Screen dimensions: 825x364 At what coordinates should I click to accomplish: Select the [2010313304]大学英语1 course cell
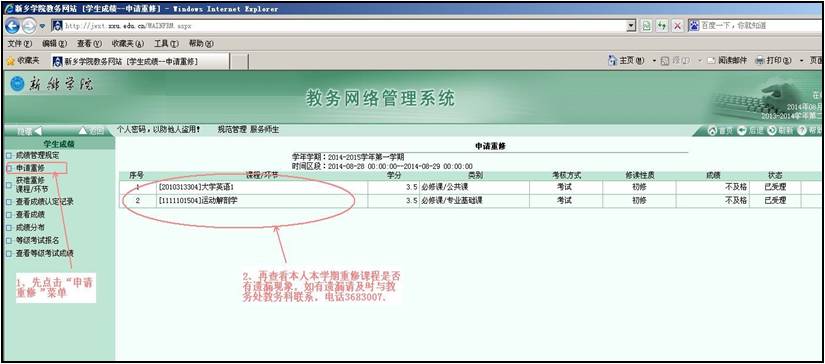261,187
